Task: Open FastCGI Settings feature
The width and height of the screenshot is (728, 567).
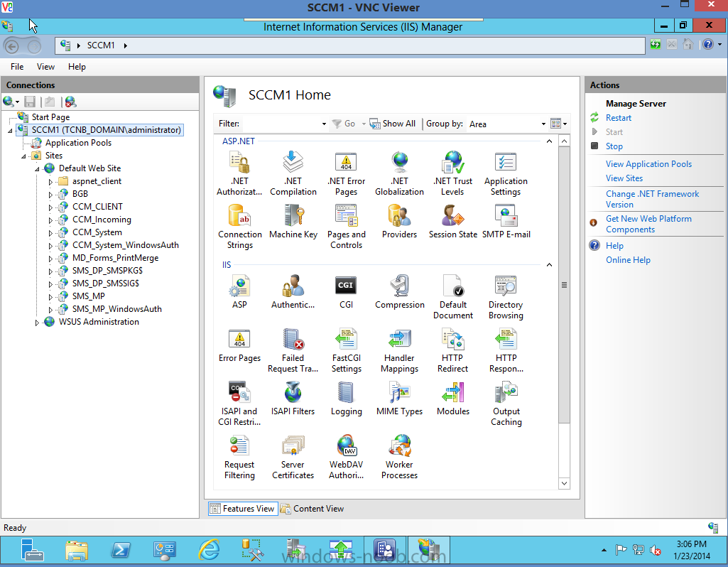Action: [x=346, y=350]
